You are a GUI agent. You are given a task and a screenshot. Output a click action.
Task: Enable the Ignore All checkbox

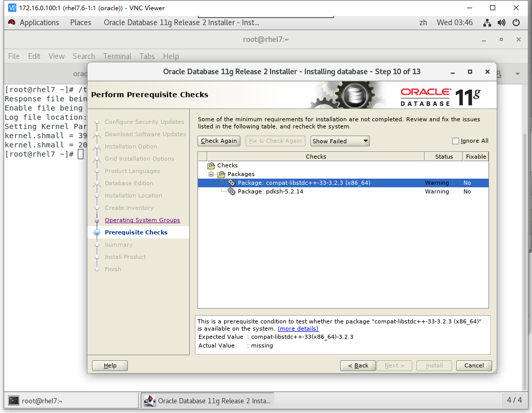(455, 141)
